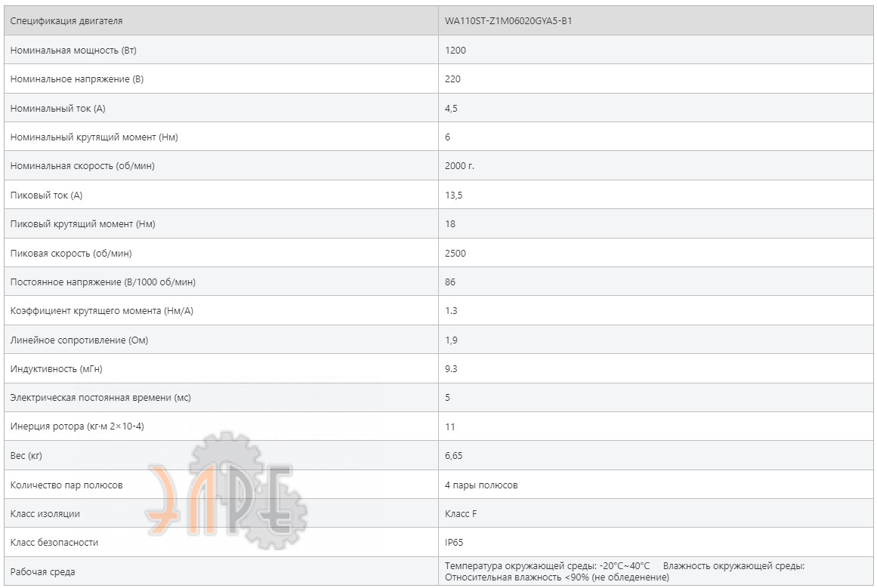Image resolution: width=877 pixels, height=588 pixels.
Task: Click the Инерция ротора row label
Action: pos(77,426)
